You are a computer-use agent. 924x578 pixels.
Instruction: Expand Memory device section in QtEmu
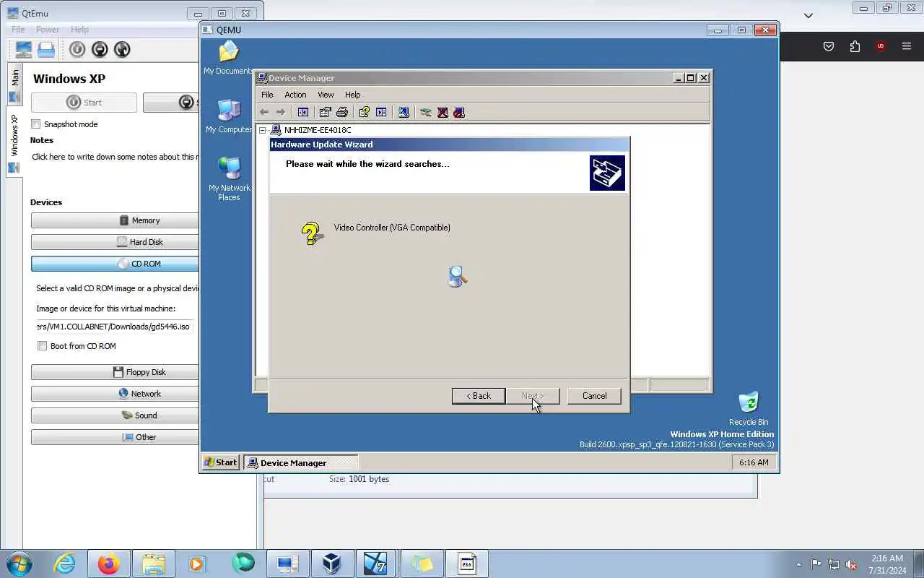tap(115, 220)
